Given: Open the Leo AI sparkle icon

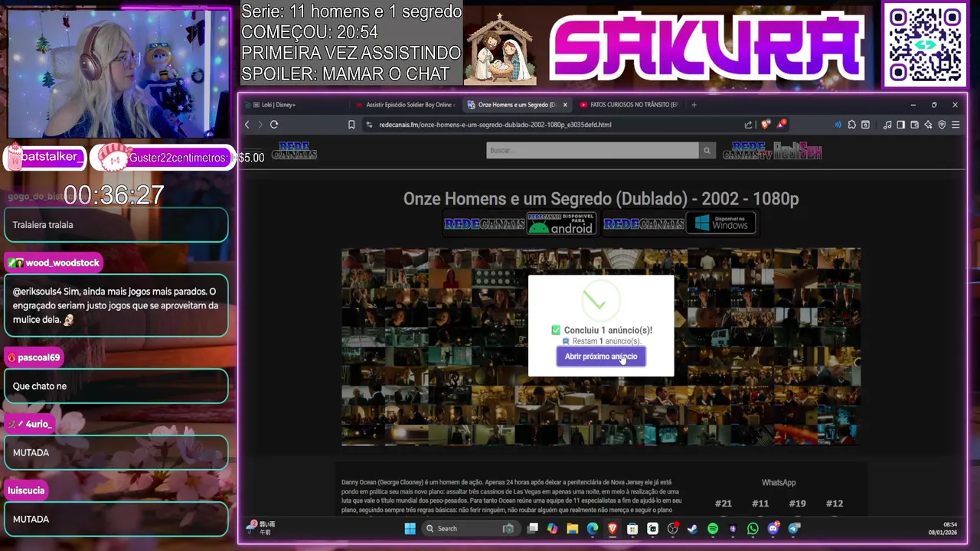Looking at the screenshot, I should pos(928,125).
